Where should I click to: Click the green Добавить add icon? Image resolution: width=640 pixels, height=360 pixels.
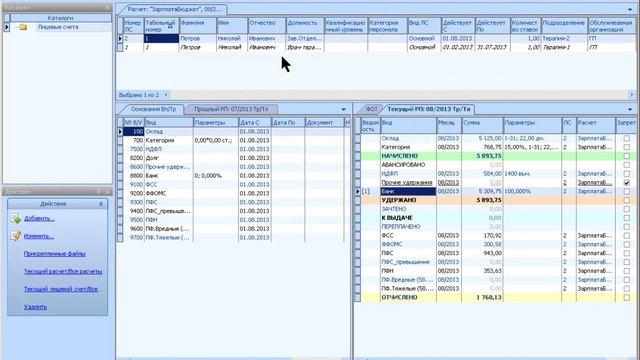point(16,218)
